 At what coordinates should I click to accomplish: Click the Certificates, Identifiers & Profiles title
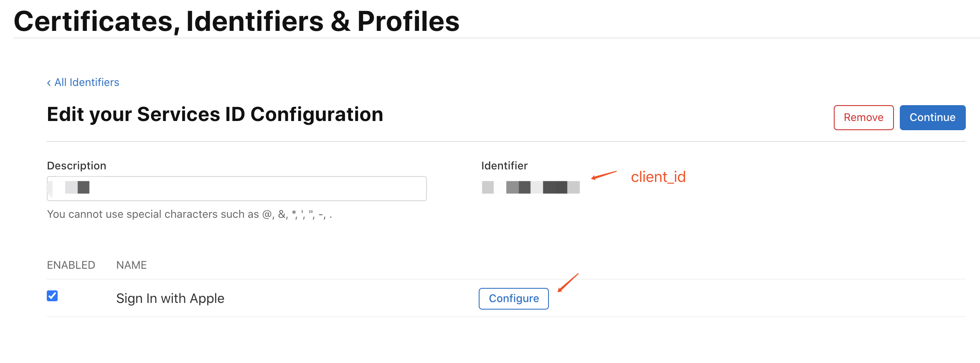(236, 21)
